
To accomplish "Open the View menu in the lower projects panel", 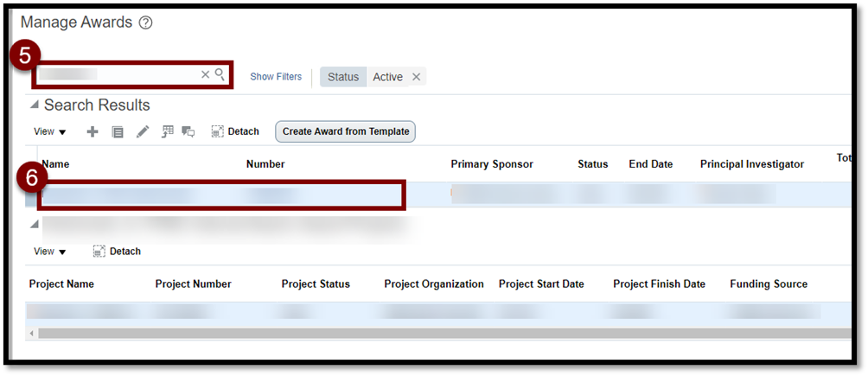I will click(x=50, y=252).
